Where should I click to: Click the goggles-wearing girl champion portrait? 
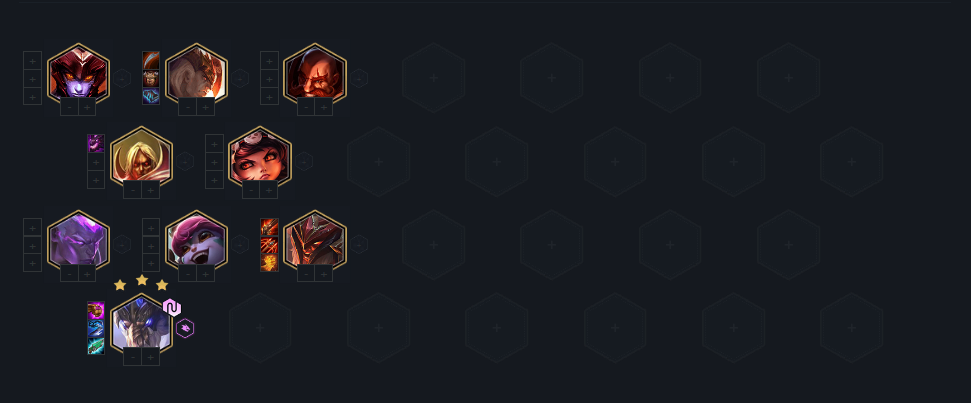click(x=259, y=157)
